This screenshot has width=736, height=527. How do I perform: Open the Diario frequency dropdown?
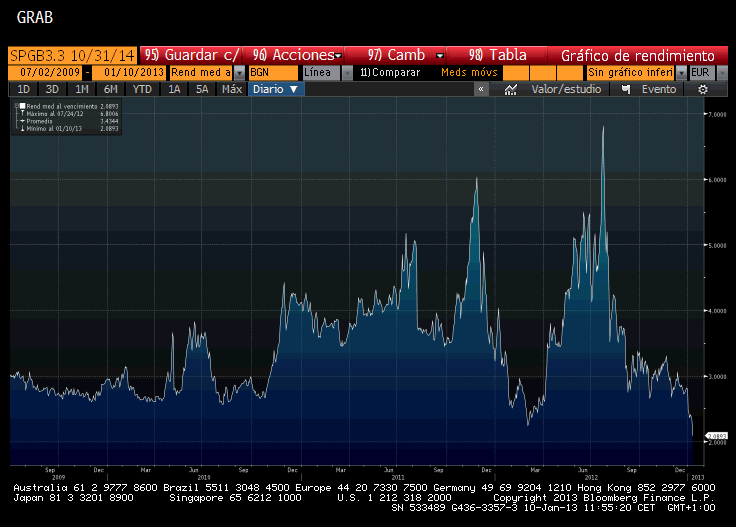pyautogui.click(x=276, y=89)
